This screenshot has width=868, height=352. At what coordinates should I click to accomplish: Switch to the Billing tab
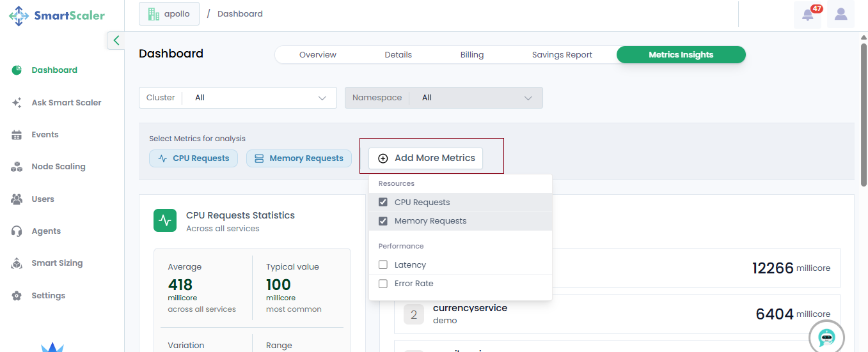coord(471,55)
